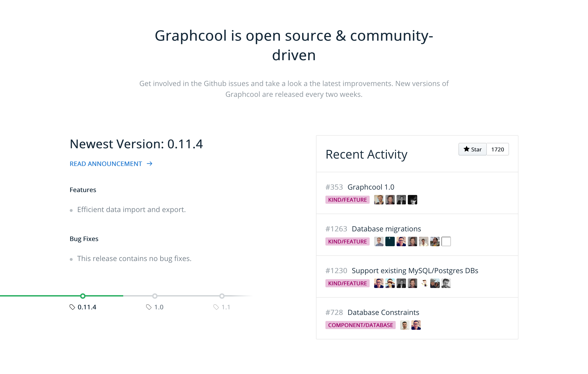Click small cartoon avatar in MySQL/Postgres DBs row
Screen dimensions: 588x374
click(x=424, y=283)
